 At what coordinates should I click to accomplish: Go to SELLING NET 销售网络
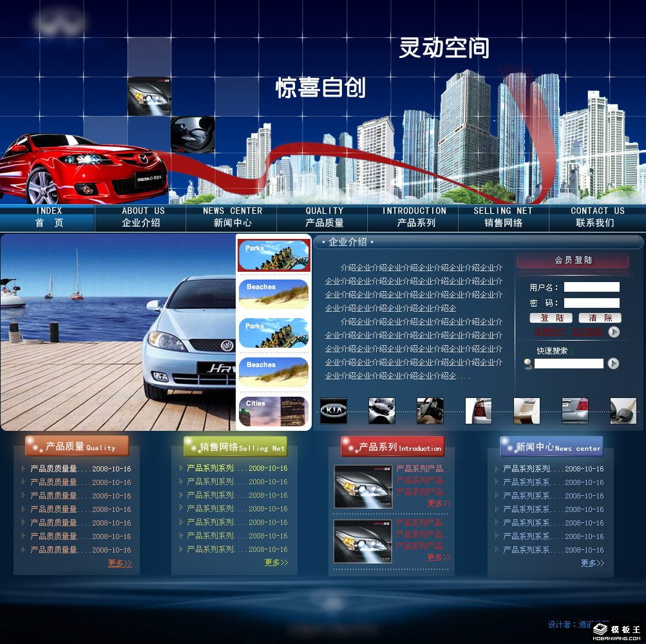point(503,217)
